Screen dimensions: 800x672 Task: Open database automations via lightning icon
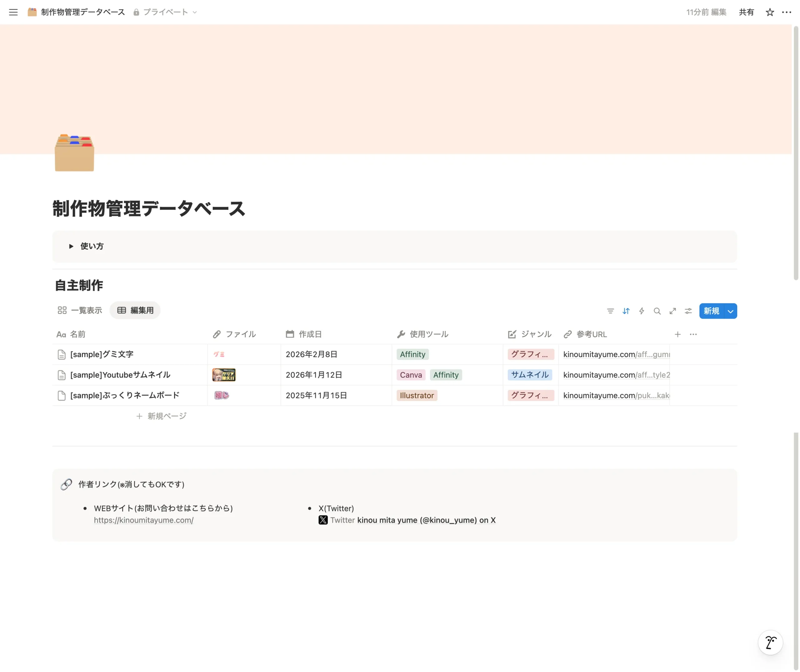click(642, 311)
